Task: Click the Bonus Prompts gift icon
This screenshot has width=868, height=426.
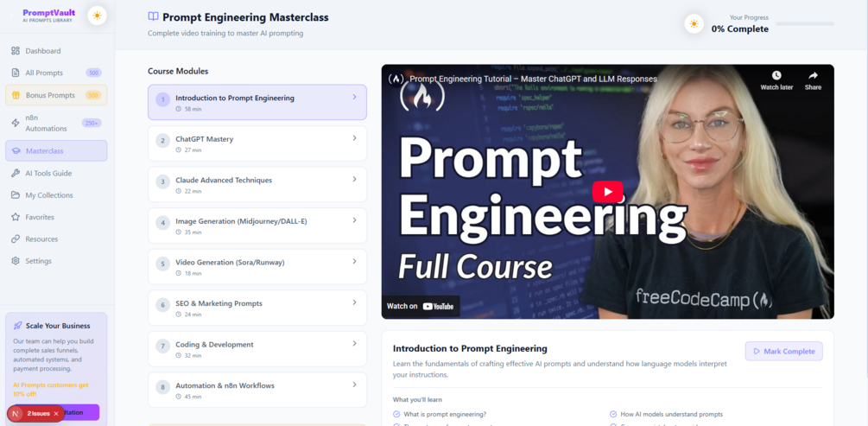Action: (16, 95)
